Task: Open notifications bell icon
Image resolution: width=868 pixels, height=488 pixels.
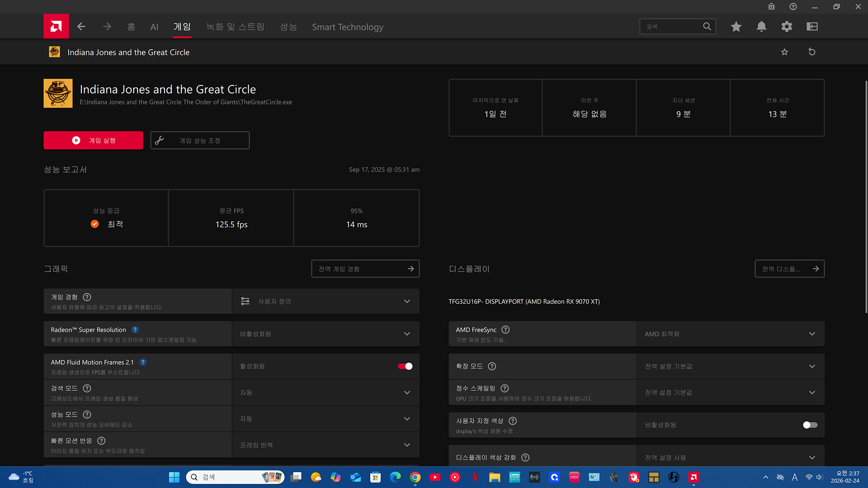Action: (x=761, y=27)
